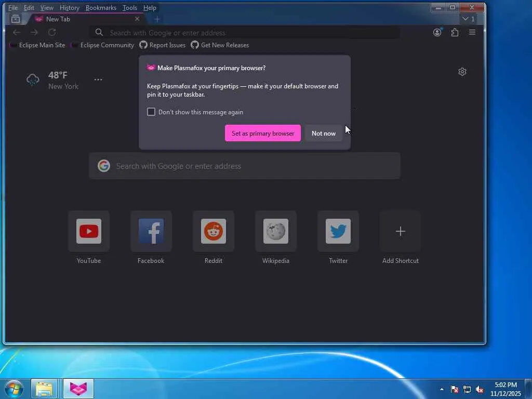Open the account profile icon
Screen dimensions: 532x399
pyautogui.click(x=437, y=32)
